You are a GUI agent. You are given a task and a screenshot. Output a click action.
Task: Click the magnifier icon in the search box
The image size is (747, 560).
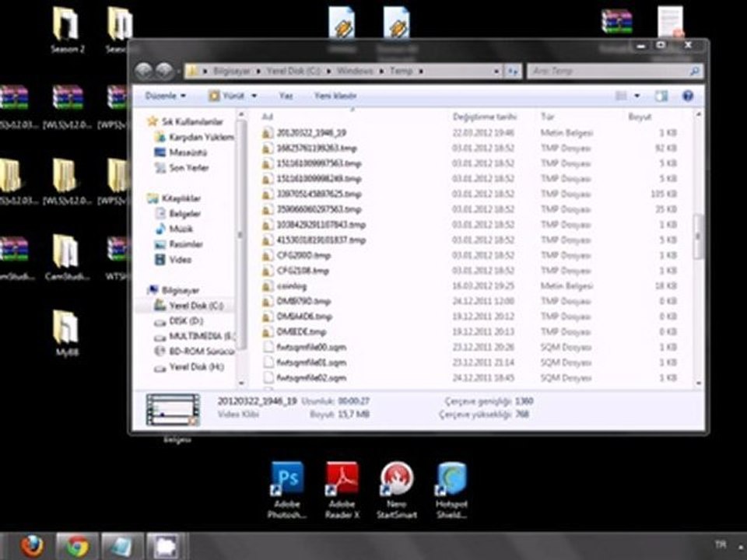coord(694,72)
